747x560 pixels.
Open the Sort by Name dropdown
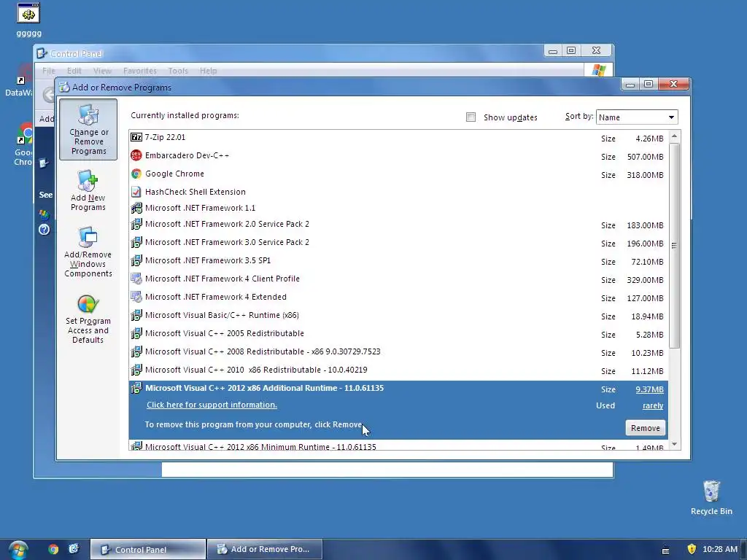click(636, 117)
